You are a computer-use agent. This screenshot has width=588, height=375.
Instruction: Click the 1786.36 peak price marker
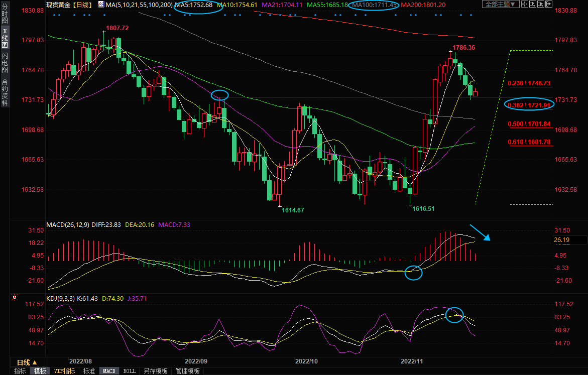(464, 48)
